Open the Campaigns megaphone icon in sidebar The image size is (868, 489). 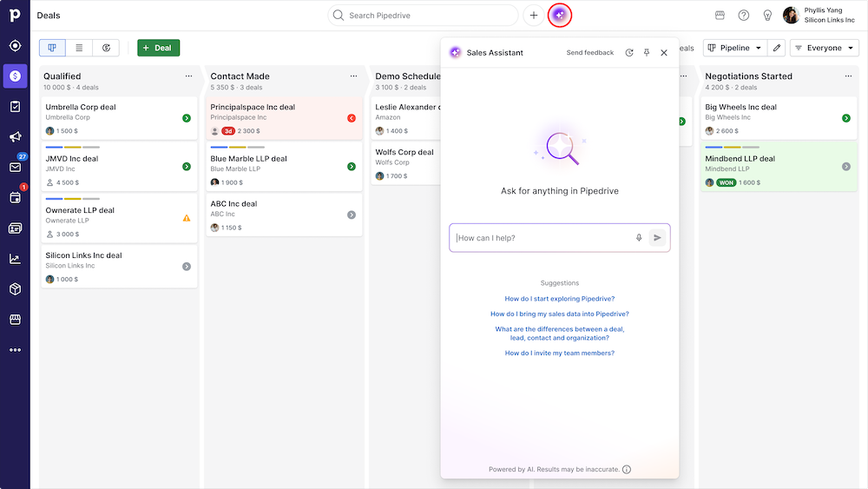click(x=15, y=137)
